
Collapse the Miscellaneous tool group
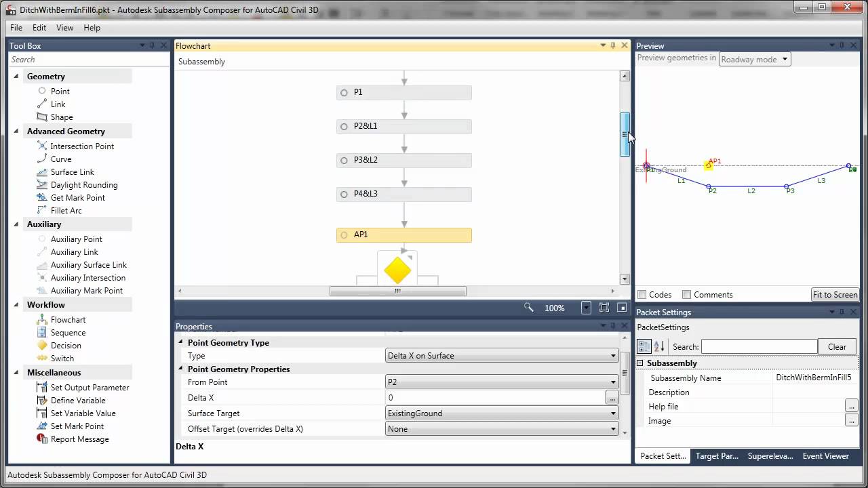(16, 372)
